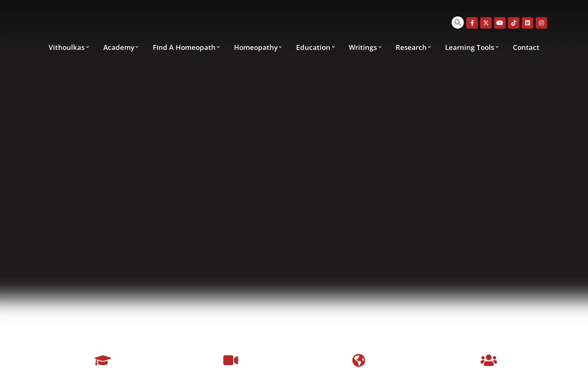Open the LinkedIn page icon
588x368 pixels.
[528, 23]
